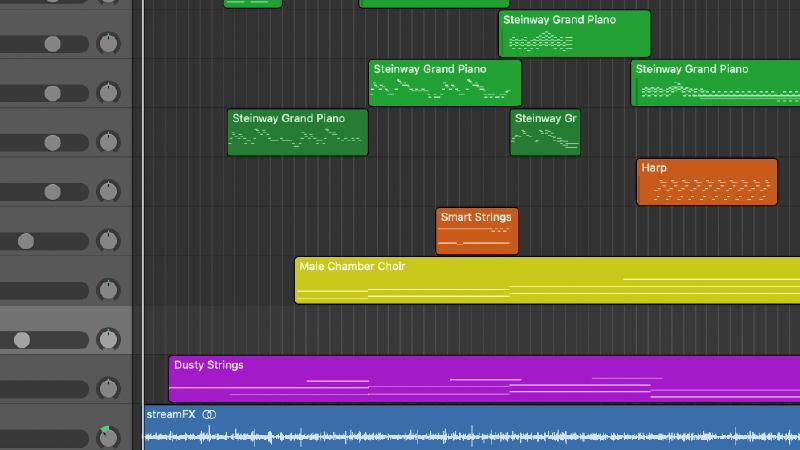The width and height of the screenshot is (800, 450).
Task: Click the Harp track's volume slider handle
Action: [52, 191]
